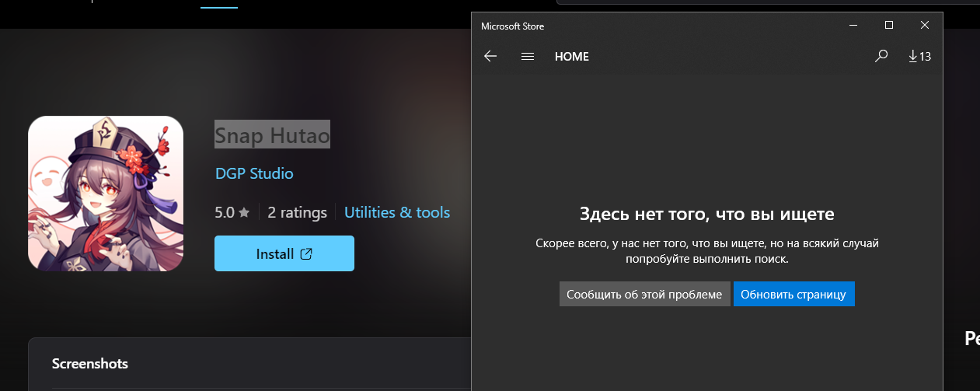Click the Здесь нет того, что вы ищете heading

[x=707, y=214]
